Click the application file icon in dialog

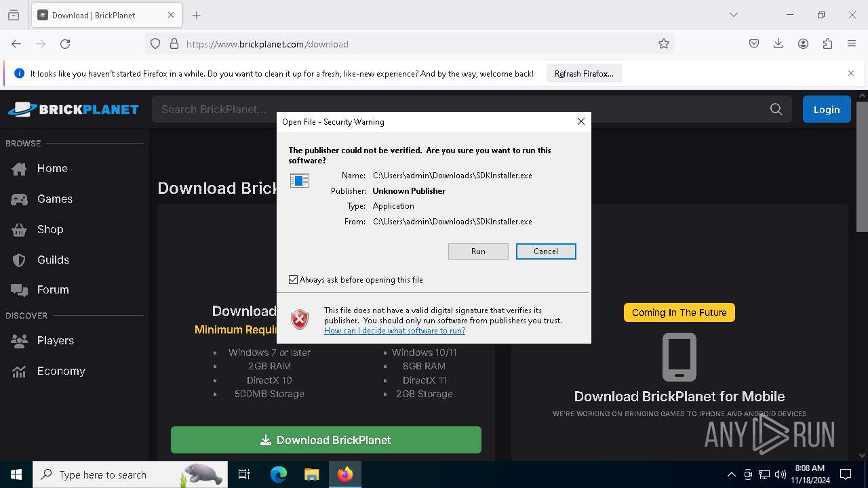coord(300,181)
